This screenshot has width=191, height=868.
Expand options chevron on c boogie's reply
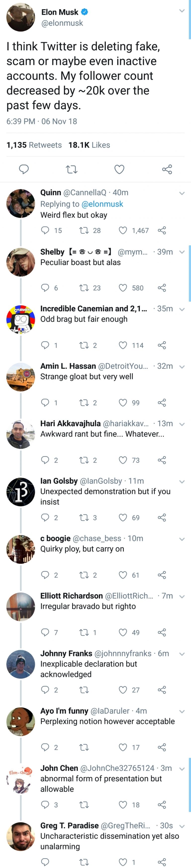pos(182,539)
